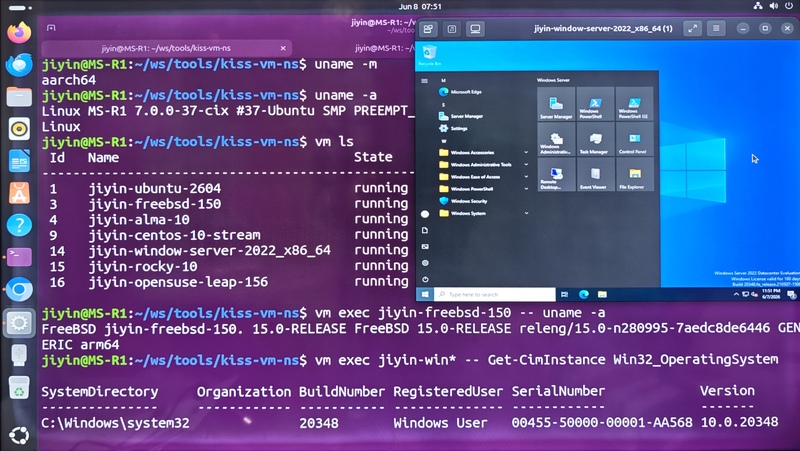This screenshot has width=800, height=451.
Task: Launch the Windows PowerShell tile
Action: point(595,104)
